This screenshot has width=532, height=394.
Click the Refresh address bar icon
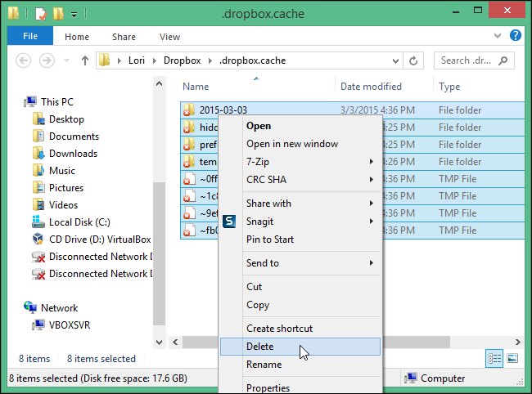pos(414,60)
